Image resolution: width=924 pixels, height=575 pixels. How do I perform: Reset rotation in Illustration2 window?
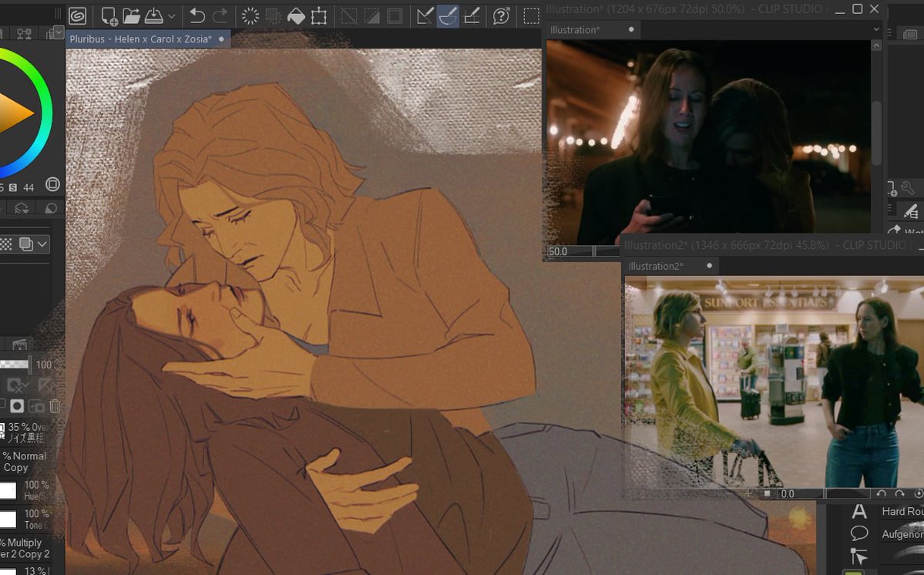[918, 494]
